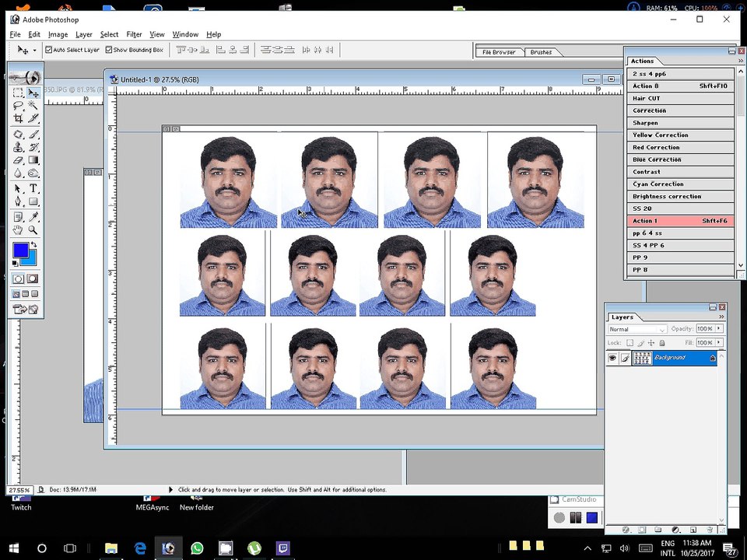Switch to Standard Mode editing
747x560 pixels.
[18, 278]
